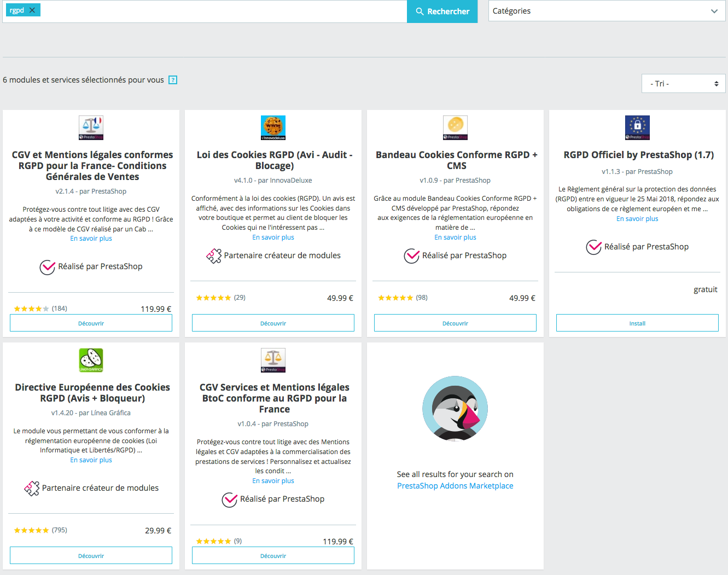Open the Catégories dropdown

point(607,11)
